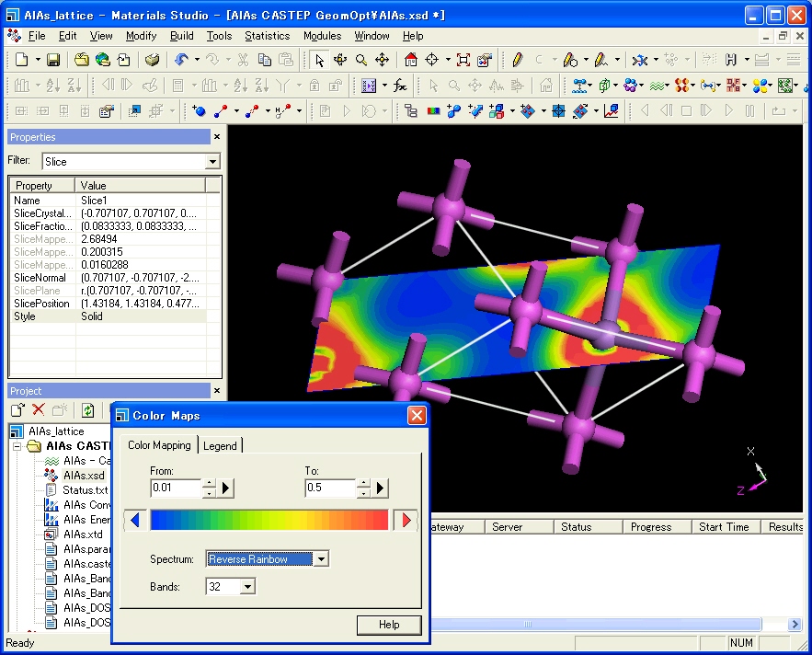Click the Clean structure icon

pos(639,60)
